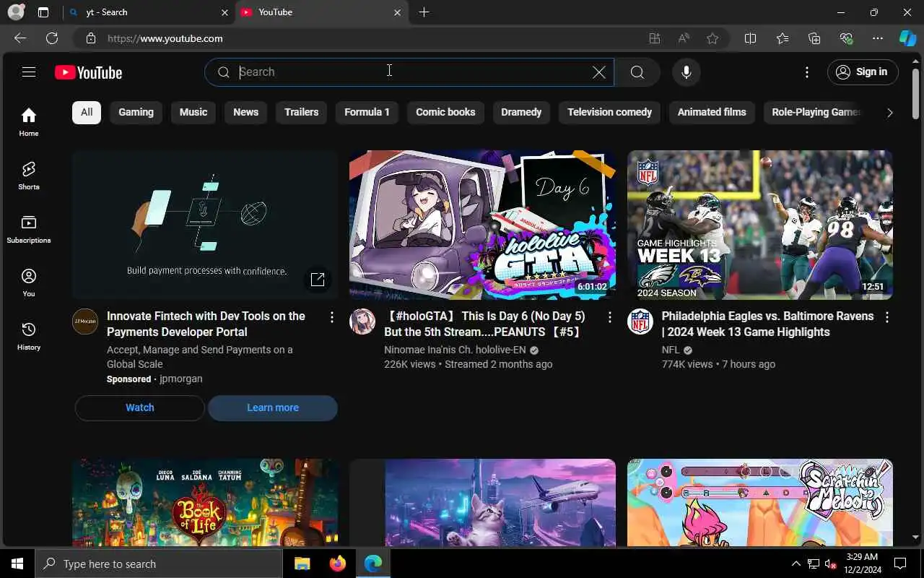Open notification center in taskbar
This screenshot has width=924, height=578.
click(x=900, y=564)
